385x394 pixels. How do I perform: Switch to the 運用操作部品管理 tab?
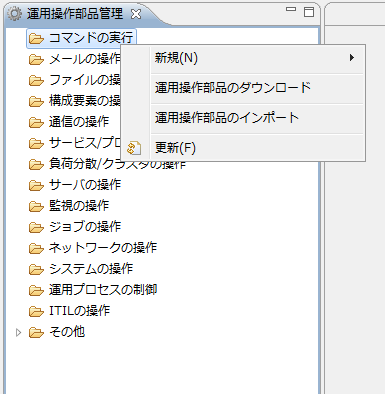pyautogui.click(x=75, y=14)
